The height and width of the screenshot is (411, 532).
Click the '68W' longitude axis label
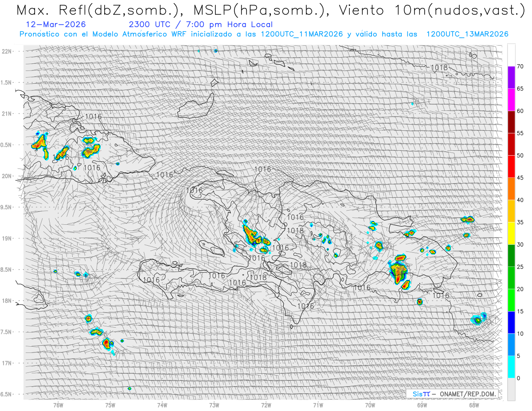point(474,405)
